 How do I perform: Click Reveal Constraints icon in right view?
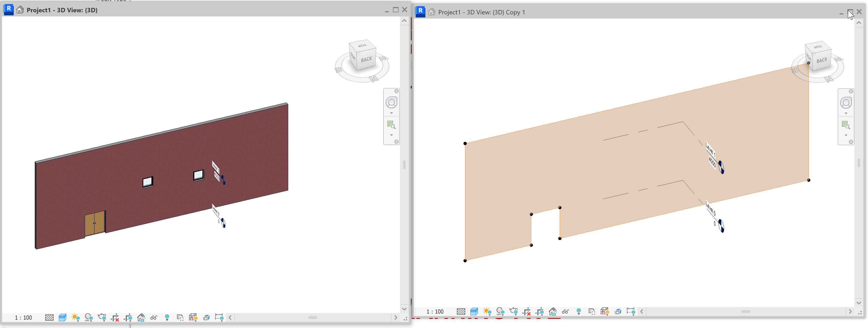pos(631,311)
